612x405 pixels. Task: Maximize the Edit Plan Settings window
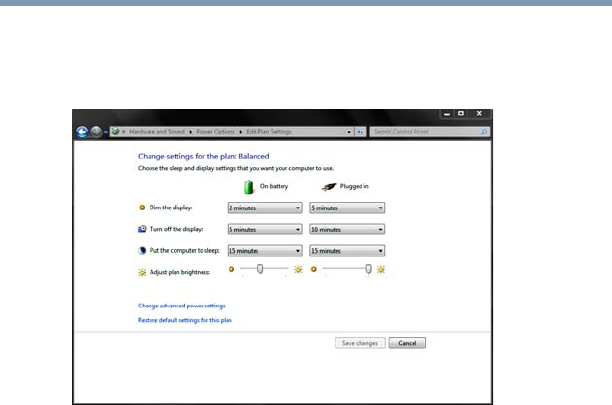[x=461, y=114]
